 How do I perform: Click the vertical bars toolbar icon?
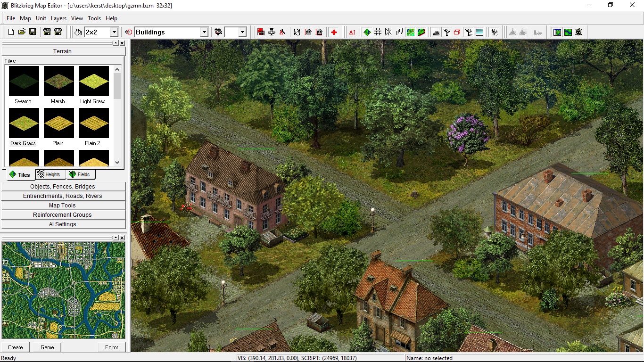coord(399,32)
